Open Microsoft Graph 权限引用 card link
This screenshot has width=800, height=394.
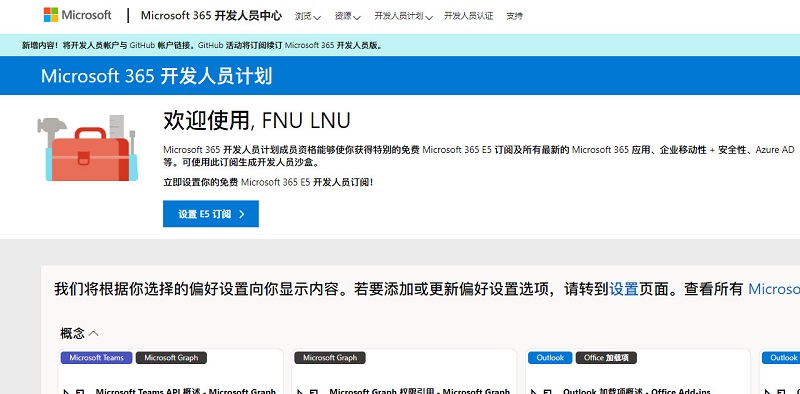(419, 391)
